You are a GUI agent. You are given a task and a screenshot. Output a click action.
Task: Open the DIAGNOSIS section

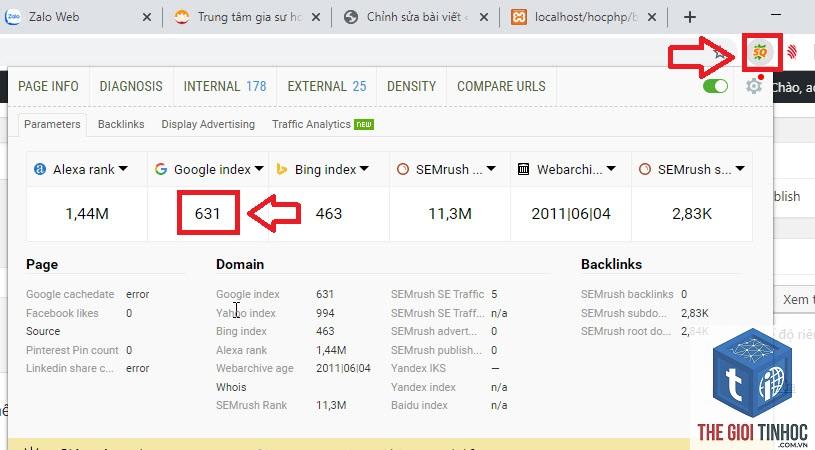[131, 86]
